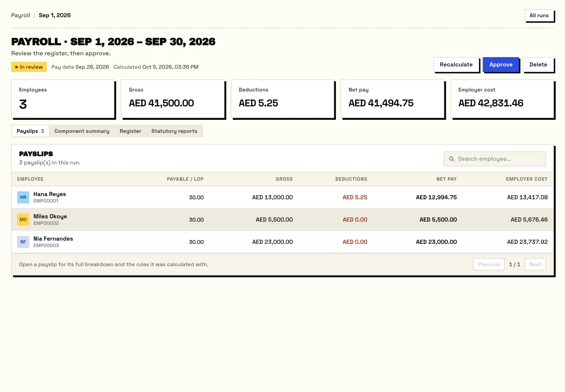Image resolution: width=565 pixels, height=392 pixels.
Task: Click the Deductions AED 5.25 summary card
Action: click(282, 99)
